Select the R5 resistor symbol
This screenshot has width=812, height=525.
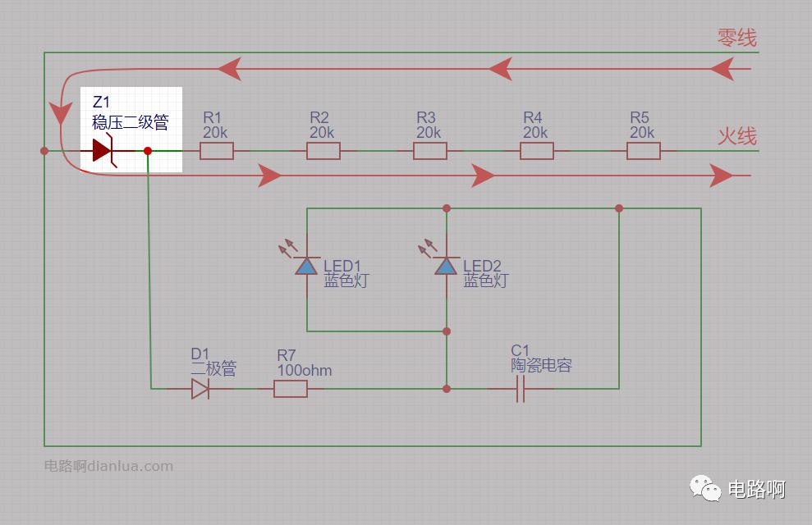(643, 151)
